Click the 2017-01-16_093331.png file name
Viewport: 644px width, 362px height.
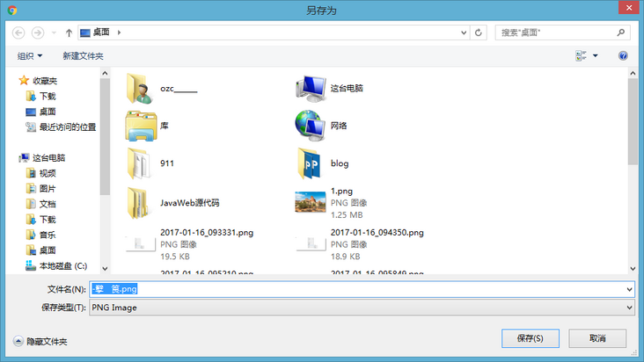pyautogui.click(x=207, y=233)
